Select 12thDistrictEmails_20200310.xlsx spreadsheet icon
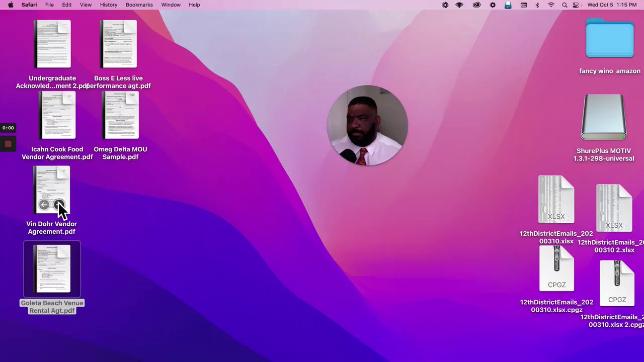The image size is (644, 362). (556, 199)
